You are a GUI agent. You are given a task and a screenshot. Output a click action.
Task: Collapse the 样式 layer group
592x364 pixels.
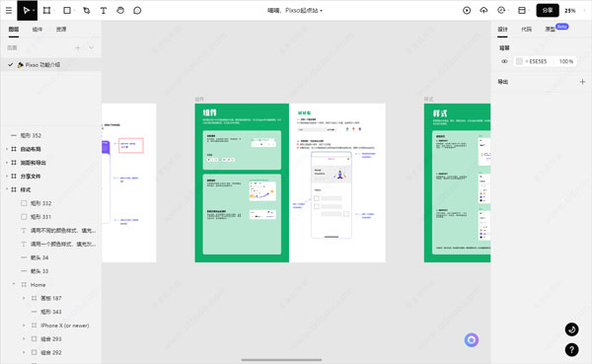point(7,189)
